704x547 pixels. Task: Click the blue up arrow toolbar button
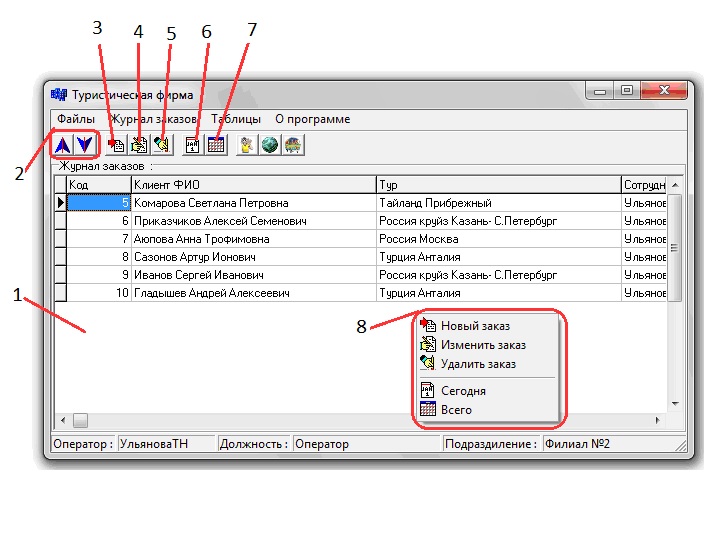click(62, 145)
